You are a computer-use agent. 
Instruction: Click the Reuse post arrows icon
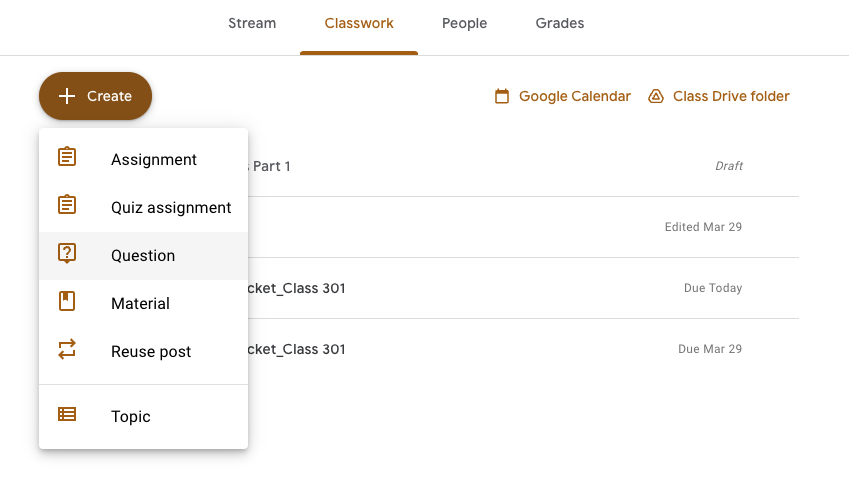tap(67, 351)
